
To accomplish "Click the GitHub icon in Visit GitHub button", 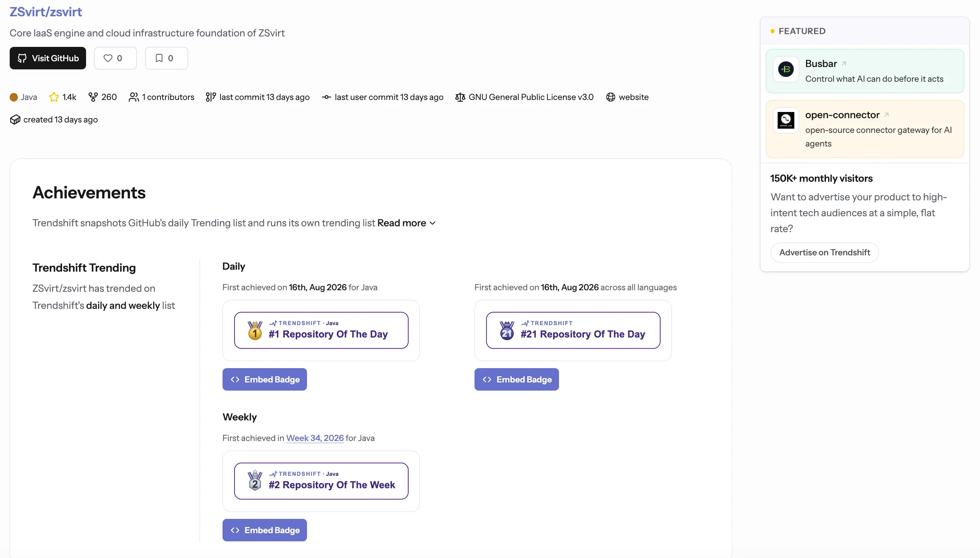I will click(x=22, y=58).
